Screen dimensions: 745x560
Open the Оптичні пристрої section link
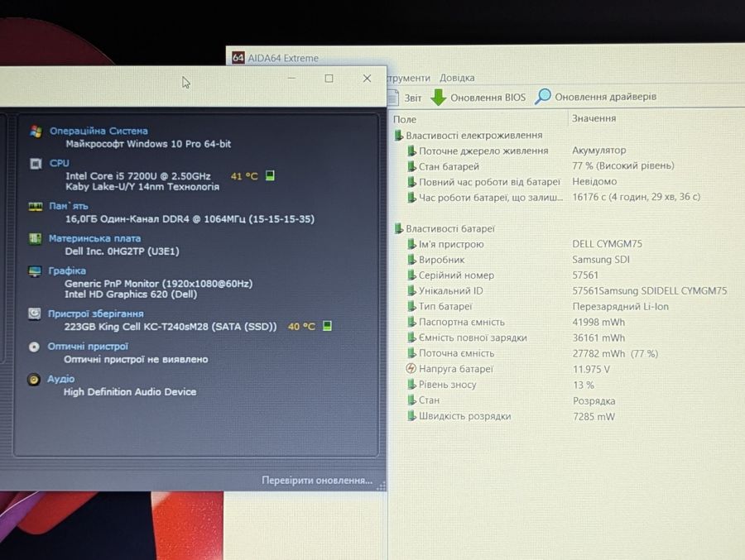(88, 347)
